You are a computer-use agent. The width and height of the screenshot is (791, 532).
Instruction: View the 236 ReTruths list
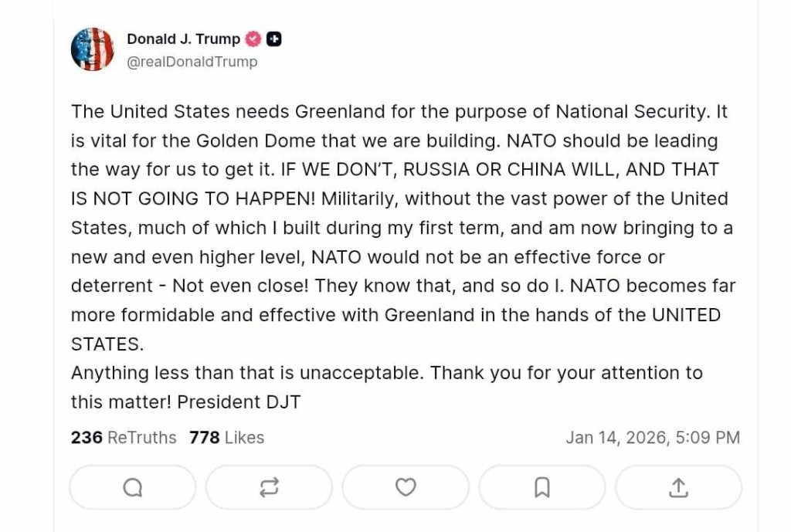click(x=124, y=438)
